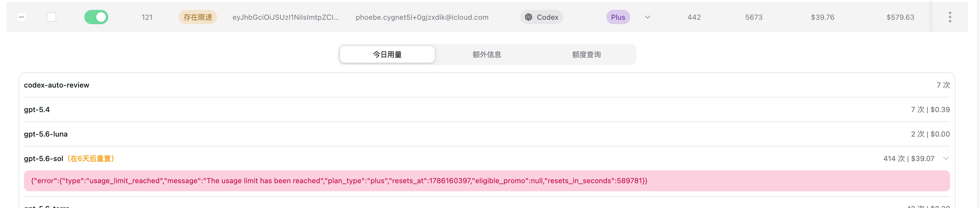Select the 今日用量 tab
Screen dimensions: 980x208
pos(387,54)
